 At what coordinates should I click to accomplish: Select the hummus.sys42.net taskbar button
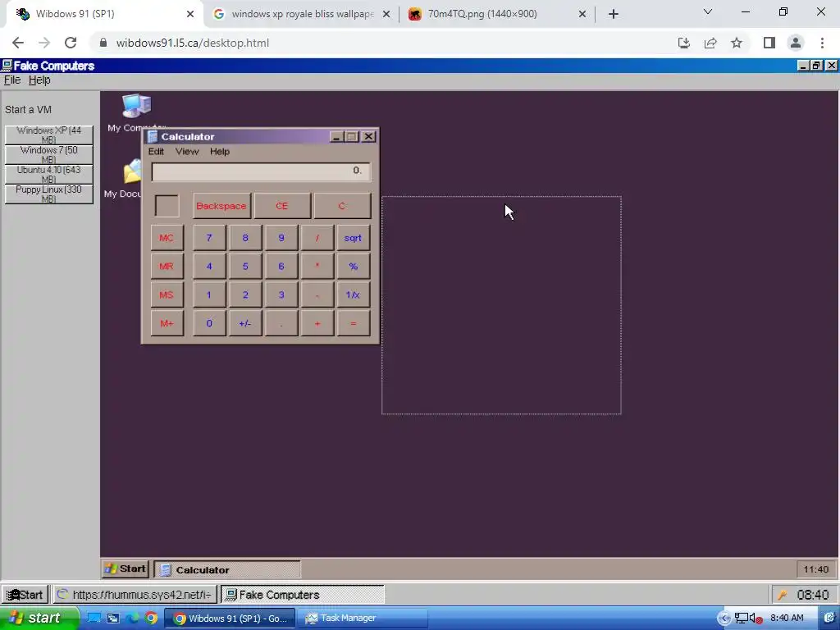point(135,595)
